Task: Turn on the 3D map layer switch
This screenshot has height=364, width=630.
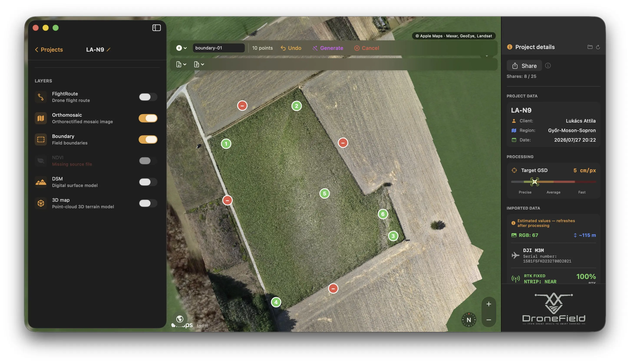Action: tap(148, 203)
